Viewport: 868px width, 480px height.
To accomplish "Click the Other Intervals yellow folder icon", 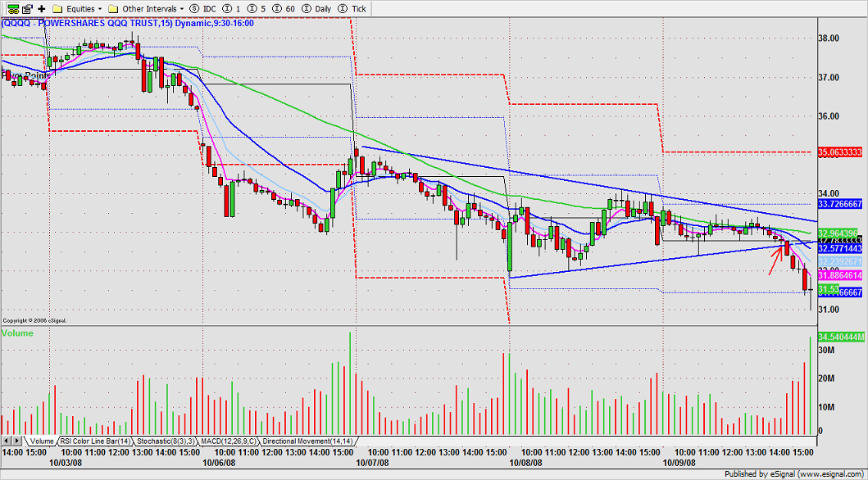I will click(x=114, y=9).
